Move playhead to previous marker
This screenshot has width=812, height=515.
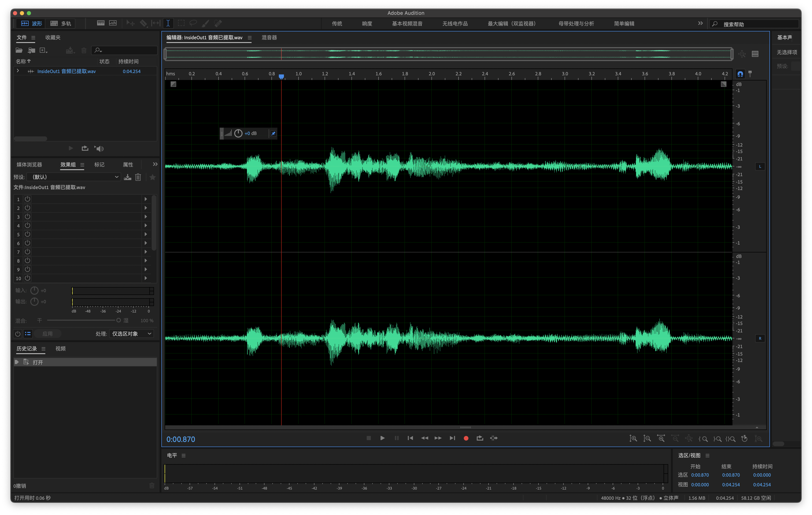[x=410, y=438]
